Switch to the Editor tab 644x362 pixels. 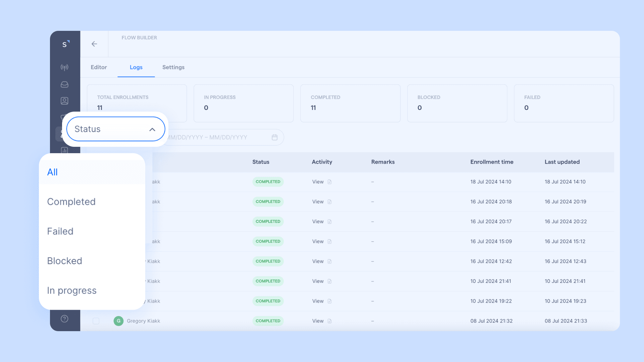pos(99,67)
